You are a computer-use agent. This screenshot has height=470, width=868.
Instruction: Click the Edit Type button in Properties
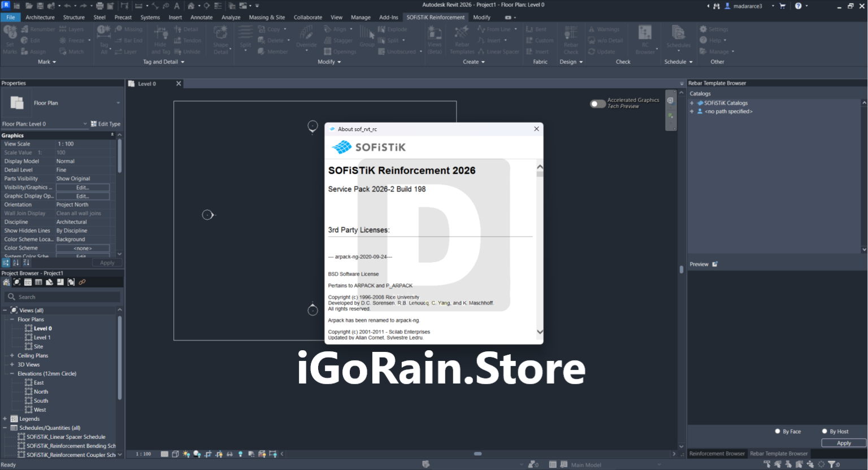point(106,124)
